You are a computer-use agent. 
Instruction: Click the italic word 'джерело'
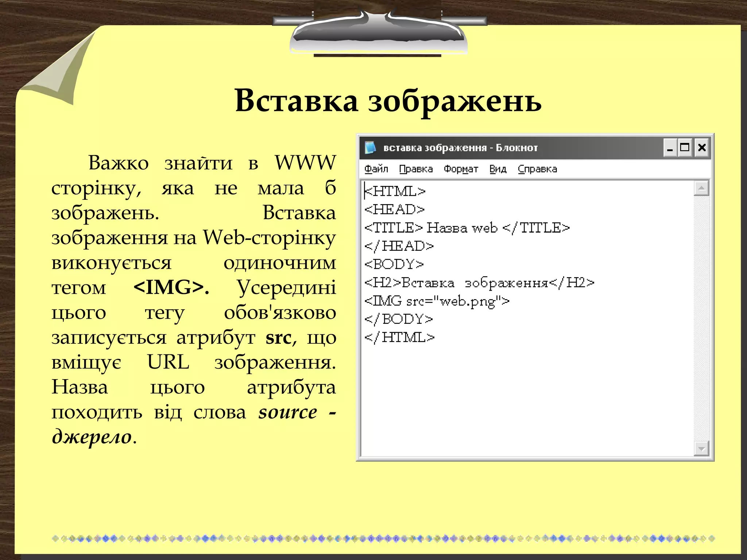click(x=92, y=437)
